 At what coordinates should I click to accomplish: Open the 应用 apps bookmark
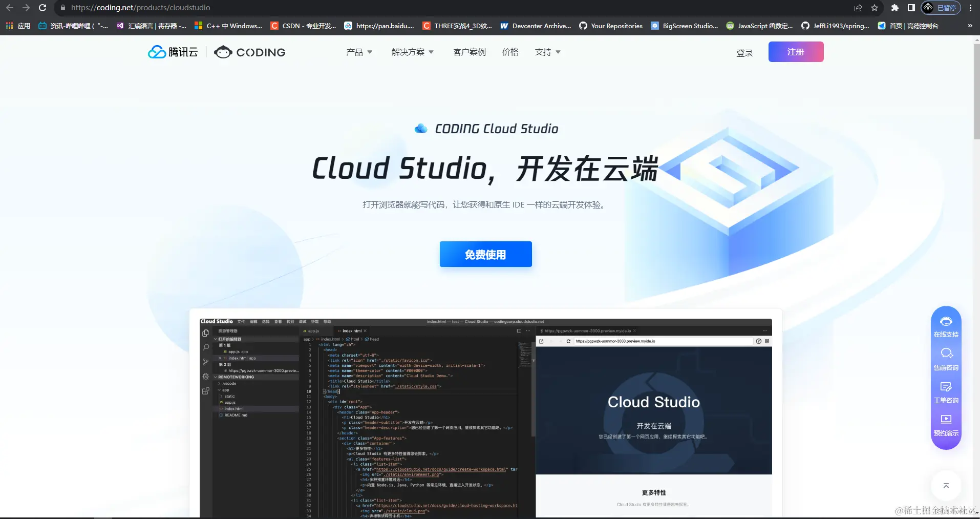coord(18,26)
